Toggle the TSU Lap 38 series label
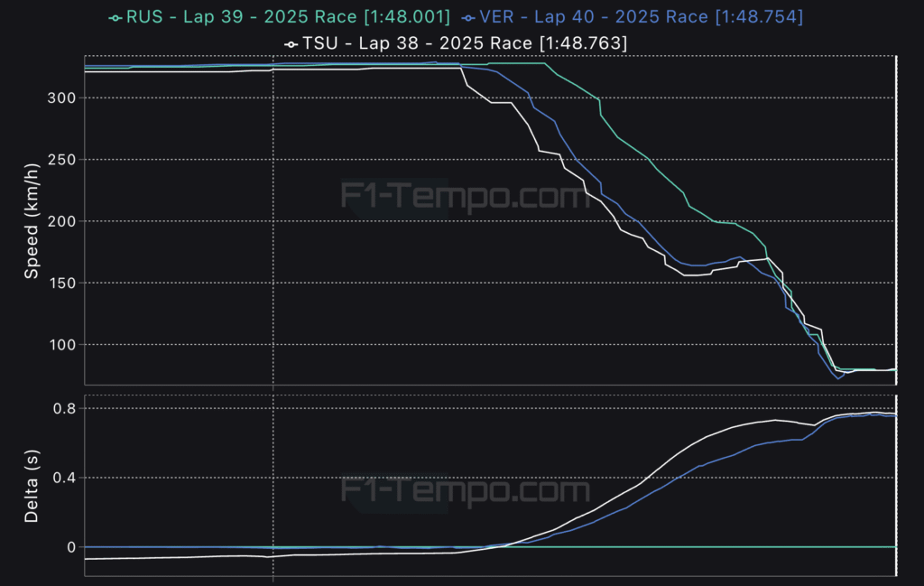The height and width of the screenshot is (586, 924). pyautogui.click(x=466, y=43)
